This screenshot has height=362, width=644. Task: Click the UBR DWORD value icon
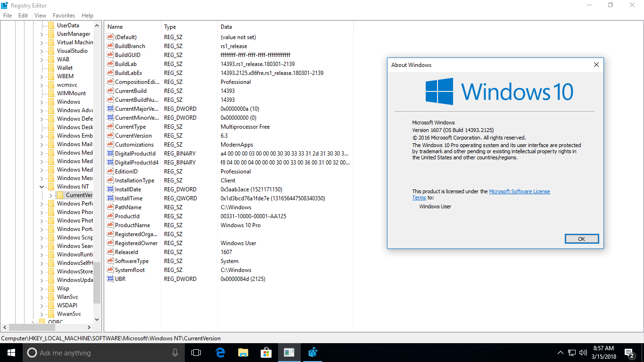point(110,279)
